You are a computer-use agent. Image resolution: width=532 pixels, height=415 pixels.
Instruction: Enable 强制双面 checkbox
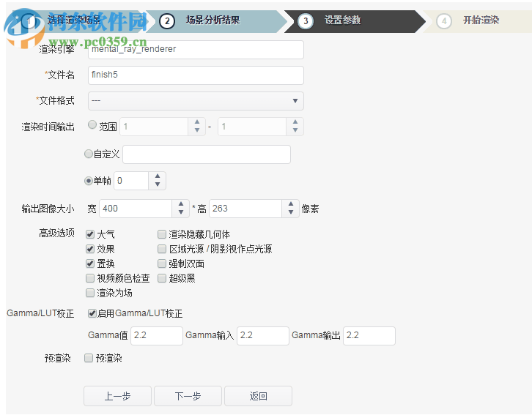point(162,263)
